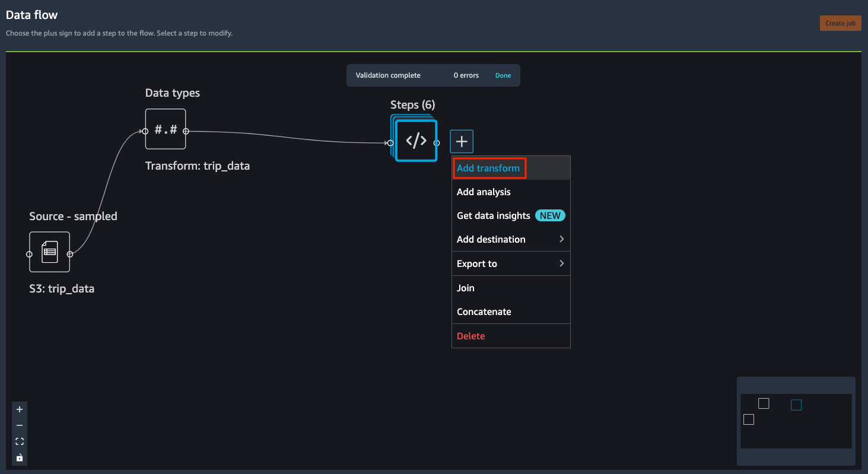The width and height of the screenshot is (868, 474).
Task: Click the input port of Steps node
Action: tap(390, 143)
